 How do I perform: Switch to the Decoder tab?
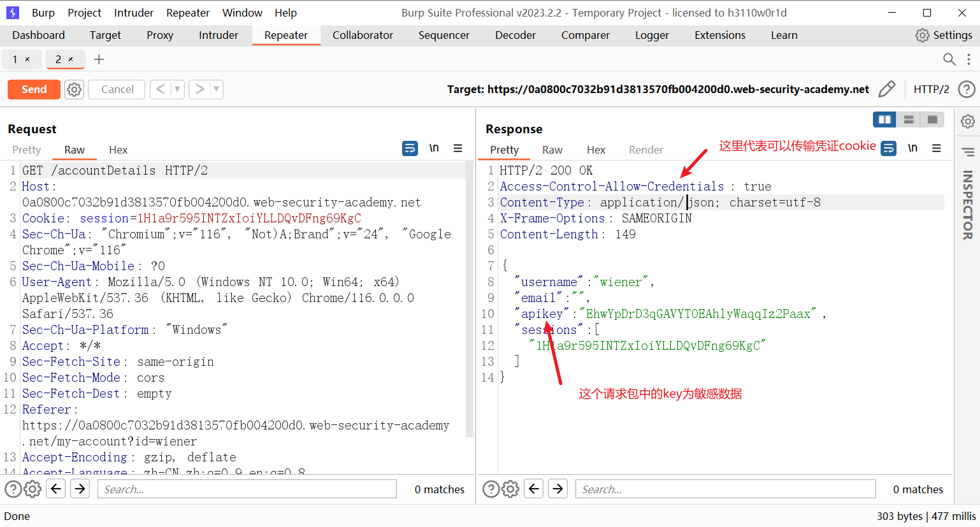(x=515, y=35)
